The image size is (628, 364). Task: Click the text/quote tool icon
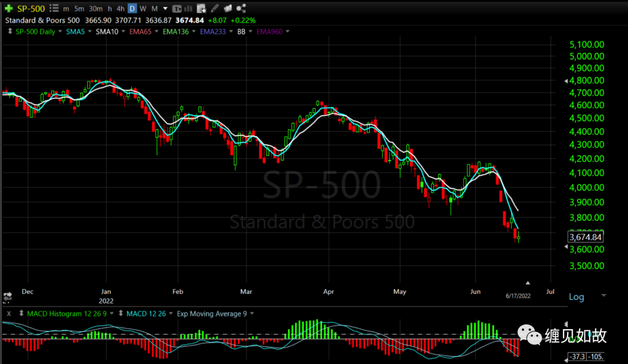177,8
